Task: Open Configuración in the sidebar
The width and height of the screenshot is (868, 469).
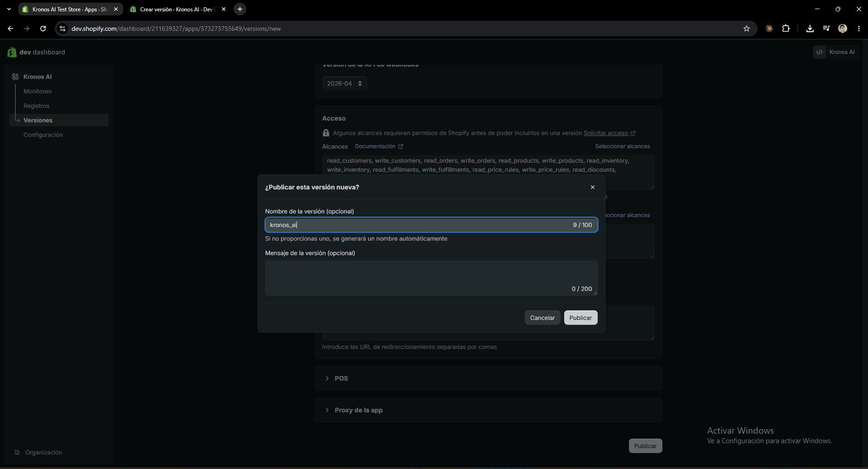Action: [x=43, y=135]
